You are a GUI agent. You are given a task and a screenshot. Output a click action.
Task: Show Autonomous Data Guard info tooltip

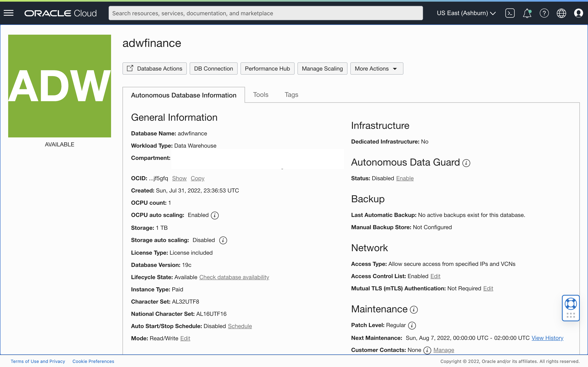tap(466, 163)
